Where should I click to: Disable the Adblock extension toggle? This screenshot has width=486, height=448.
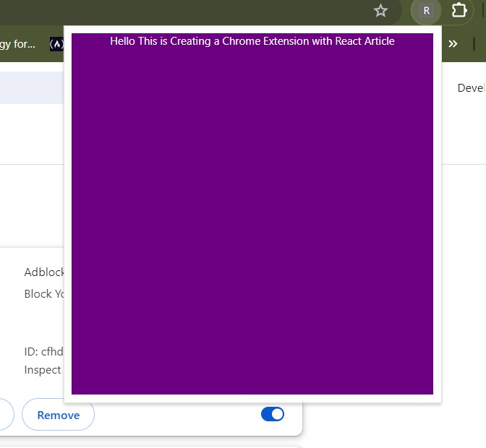pyautogui.click(x=273, y=414)
